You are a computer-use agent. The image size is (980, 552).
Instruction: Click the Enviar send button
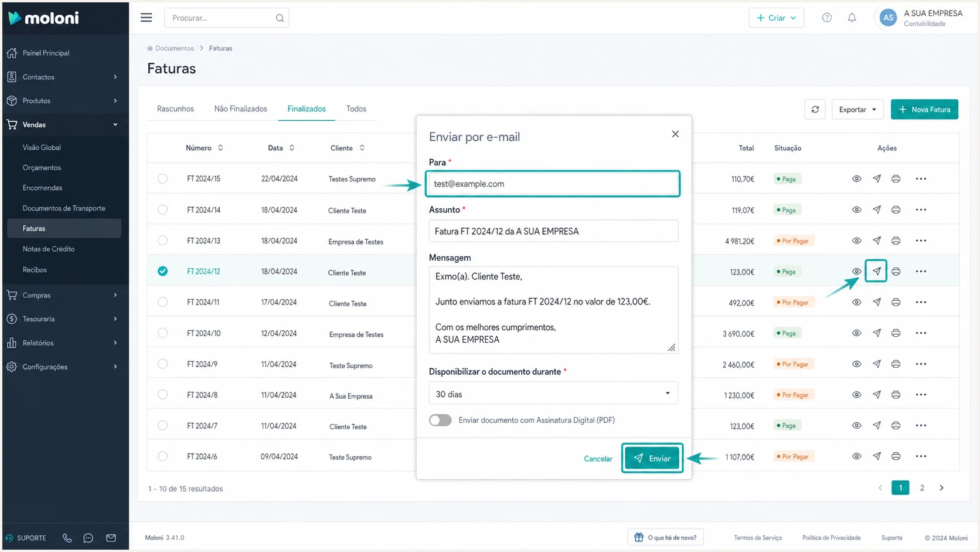click(x=652, y=458)
